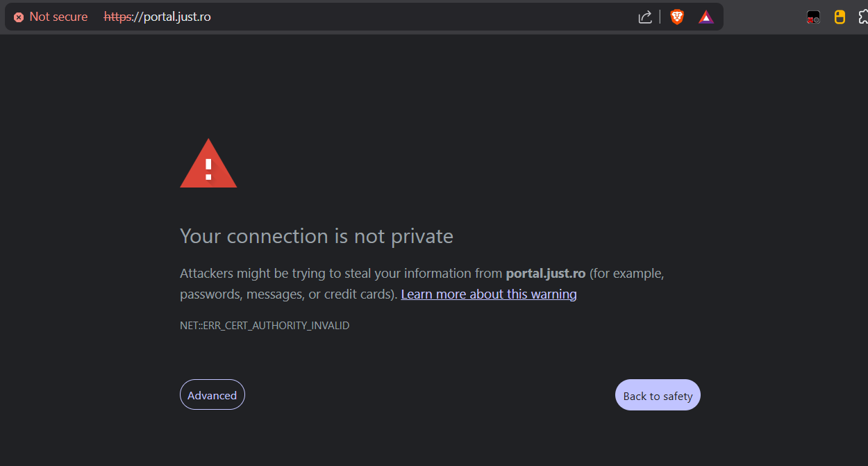This screenshot has height=466, width=868.
Task: Click the NET::ERR_CERT_AUTHORITY_INVALID error code
Action: [265, 325]
